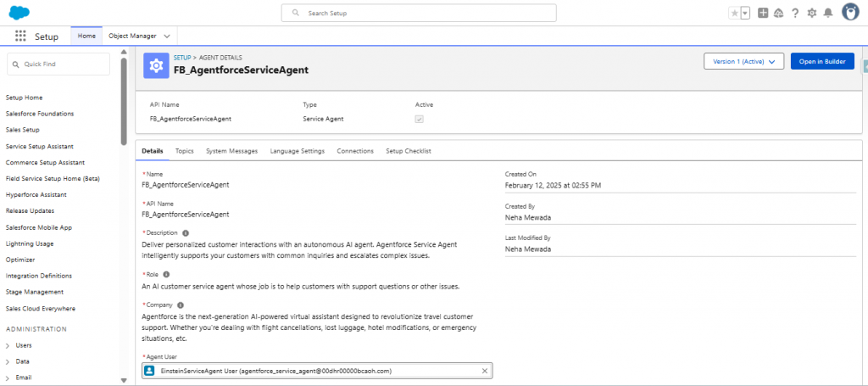Click the Created By value Neha Mewada
Screen dimensions: 868x386
coord(527,218)
